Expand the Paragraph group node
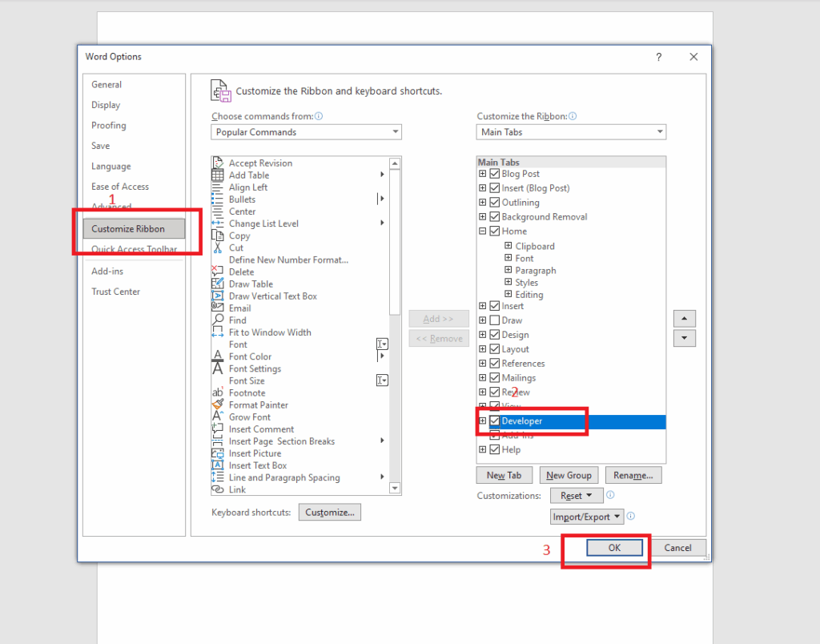 point(508,270)
